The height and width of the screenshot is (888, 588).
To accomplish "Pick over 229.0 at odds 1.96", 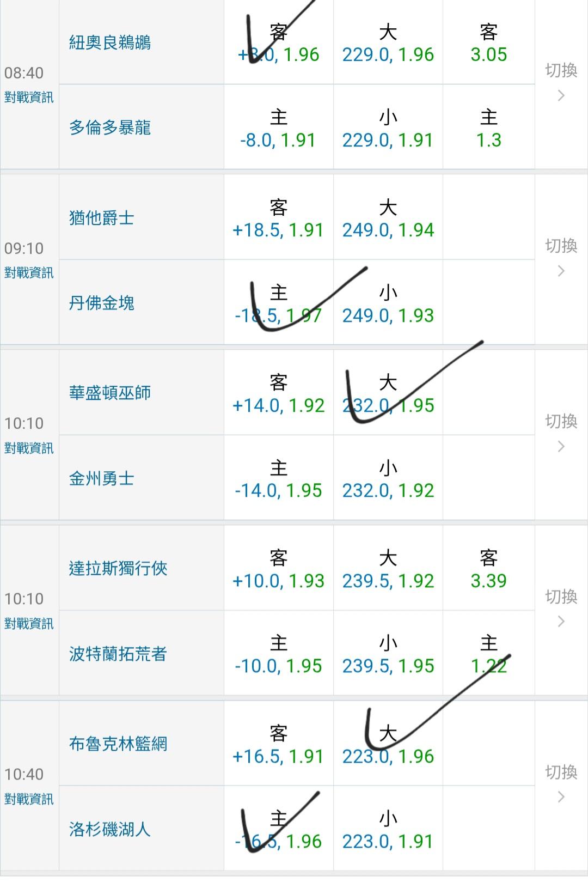I will pos(388,44).
